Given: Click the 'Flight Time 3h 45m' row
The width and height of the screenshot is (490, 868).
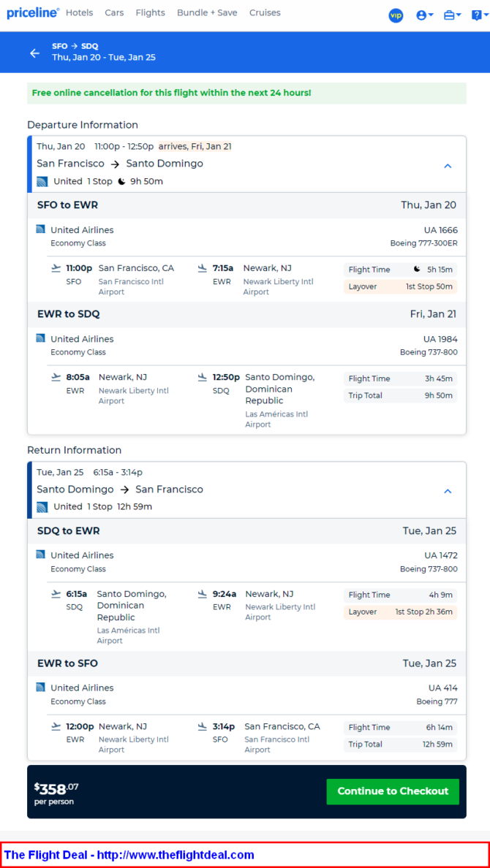Looking at the screenshot, I should (x=400, y=378).
